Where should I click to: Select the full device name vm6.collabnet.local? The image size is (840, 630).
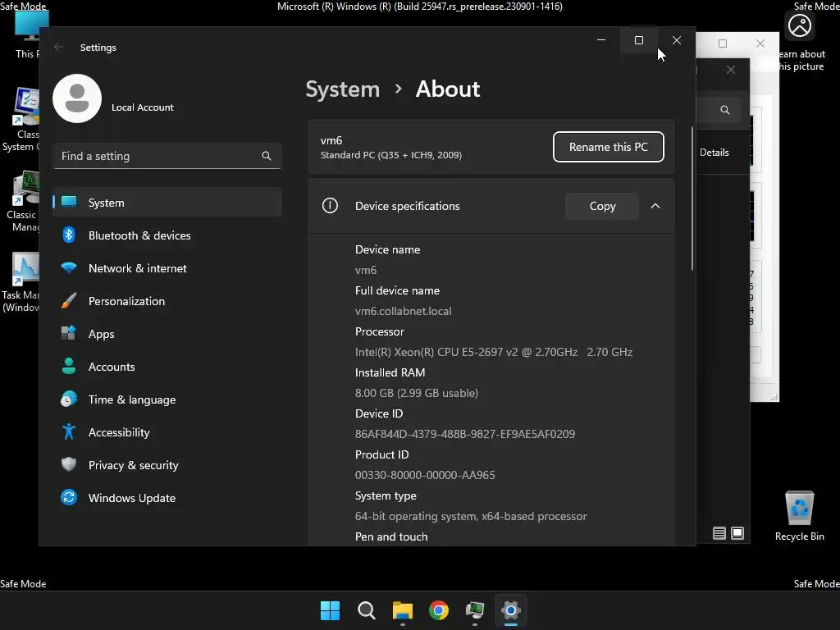click(x=404, y=311)
